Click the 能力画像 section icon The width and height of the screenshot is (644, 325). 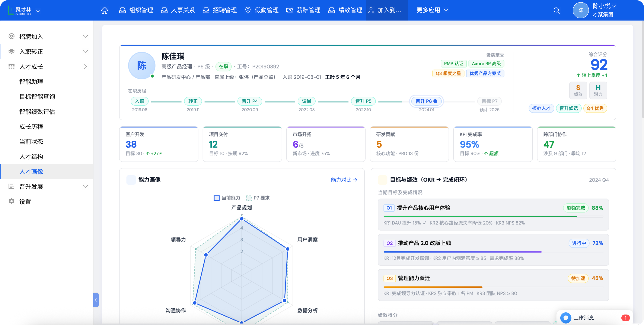click(131, 180)
